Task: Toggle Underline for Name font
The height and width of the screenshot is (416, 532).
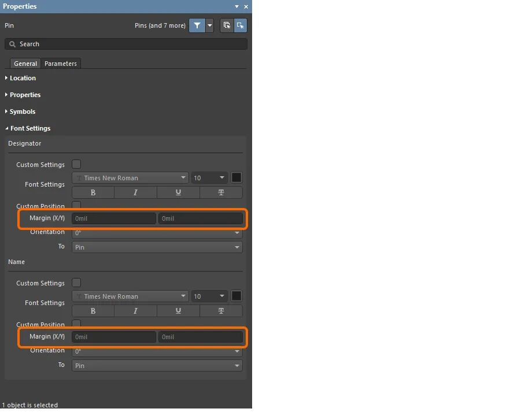Action: point(178,311)
